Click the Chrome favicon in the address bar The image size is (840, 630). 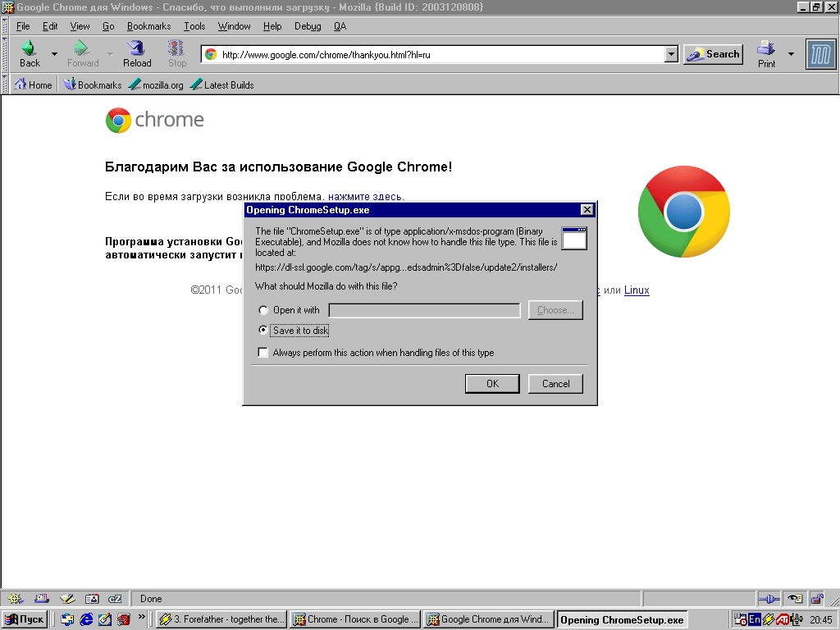click(x=211, y=54)
